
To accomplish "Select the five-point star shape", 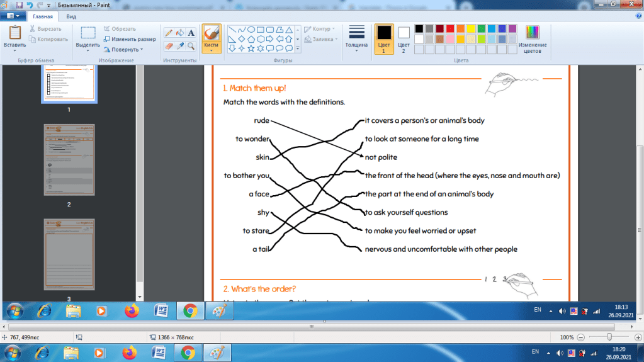I will tap(251, 48).
